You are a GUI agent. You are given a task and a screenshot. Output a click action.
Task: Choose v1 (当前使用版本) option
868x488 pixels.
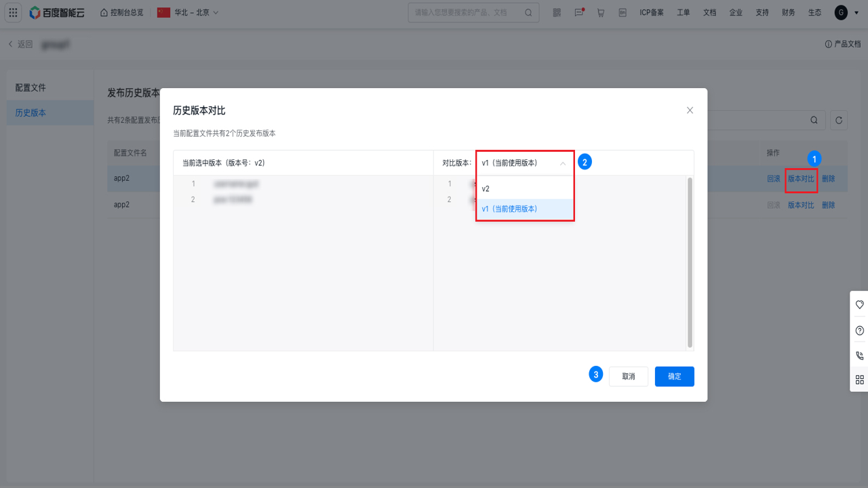[525, 209]
